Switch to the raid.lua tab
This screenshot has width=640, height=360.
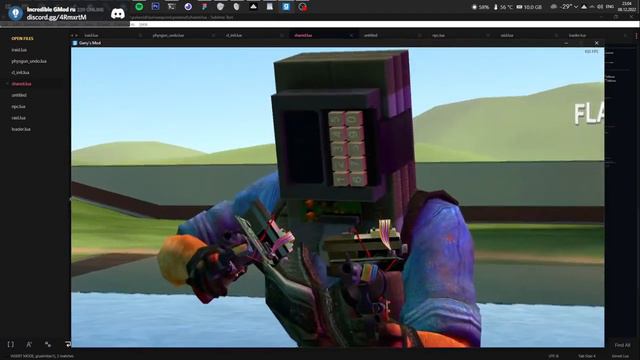tap(507, 36)
